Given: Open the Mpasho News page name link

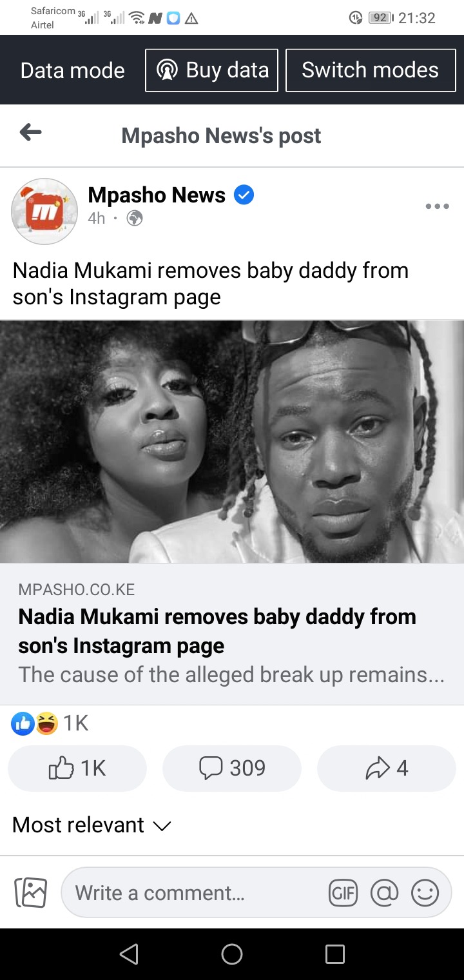Looking at the screenshot, I should pyautogui.click(x=157, y=195).
